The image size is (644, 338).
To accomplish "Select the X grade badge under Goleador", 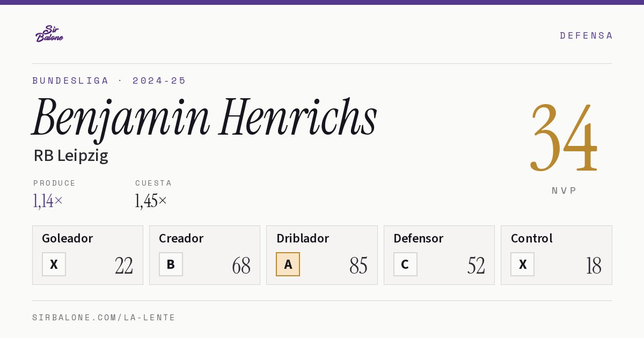I will [x=54, y=264].
